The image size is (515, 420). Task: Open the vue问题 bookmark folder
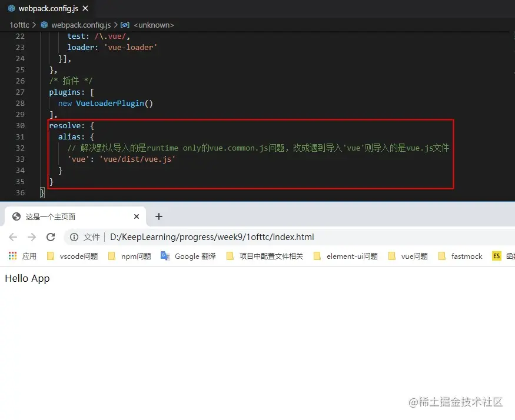(x=408, y=256)
